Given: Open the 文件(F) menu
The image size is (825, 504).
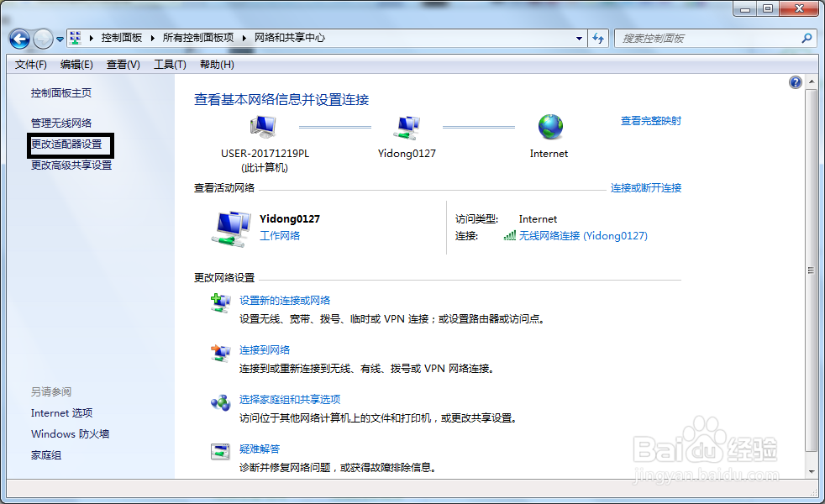Looking at the screenshot, I should pos(30,65).
